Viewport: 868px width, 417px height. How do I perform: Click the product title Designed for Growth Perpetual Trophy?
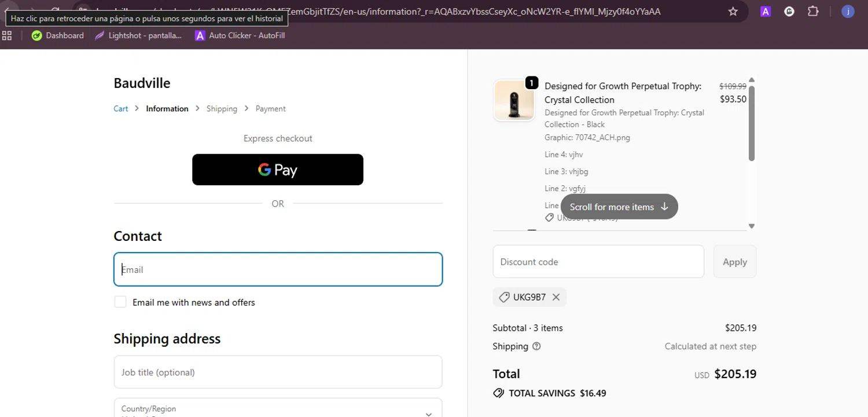623,93
